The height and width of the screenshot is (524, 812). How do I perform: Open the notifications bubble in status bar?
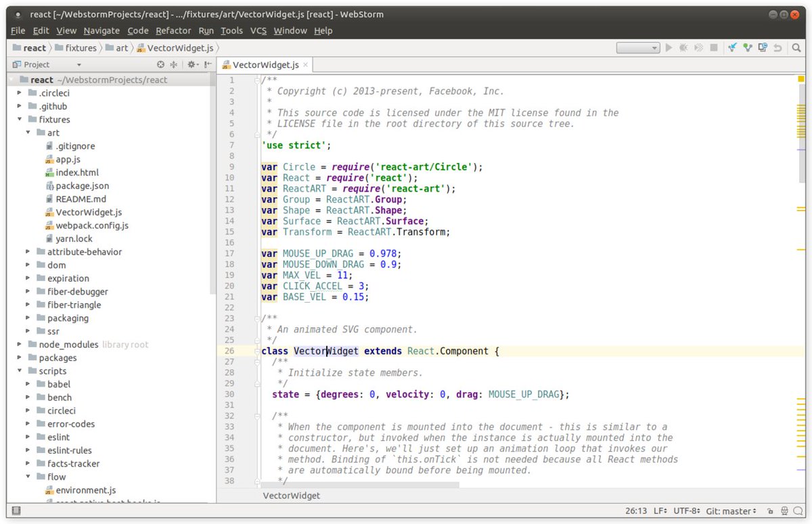(799, 511)
